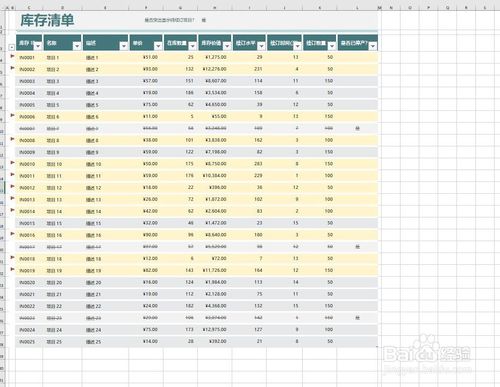Select the inventory value cell ¥1,275.00
The width and height of the screenshot is (500, 387).
215,57
